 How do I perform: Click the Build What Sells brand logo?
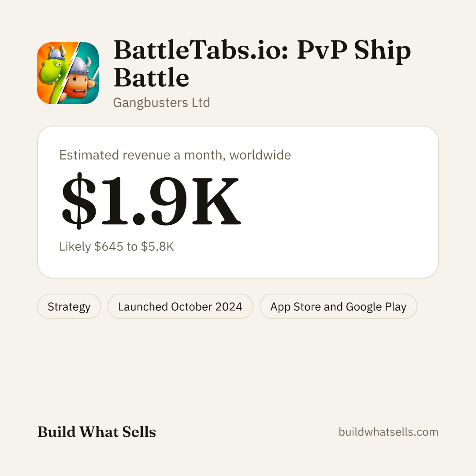pos(97,431)
